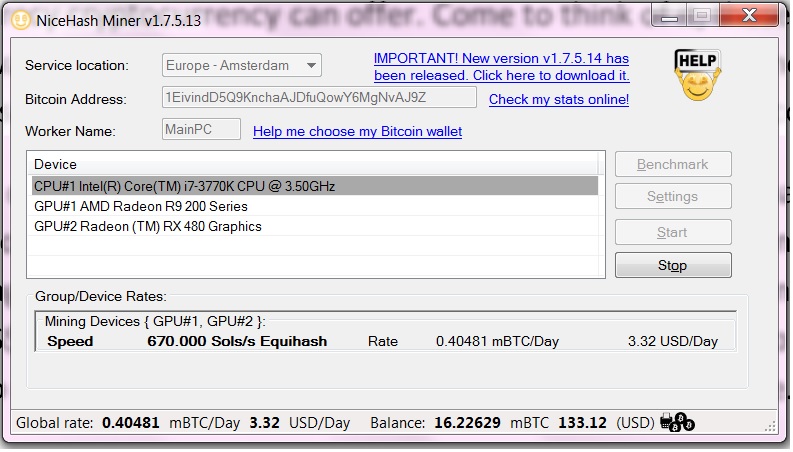Click the Worker Name field
This screenshot has height=452, width=793.
(201, 129)
